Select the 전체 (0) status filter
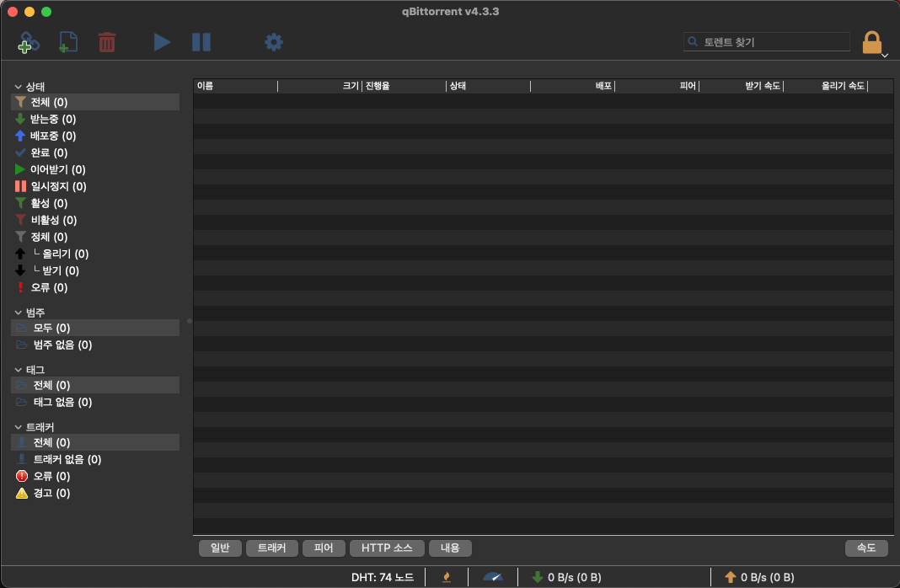 95,102
